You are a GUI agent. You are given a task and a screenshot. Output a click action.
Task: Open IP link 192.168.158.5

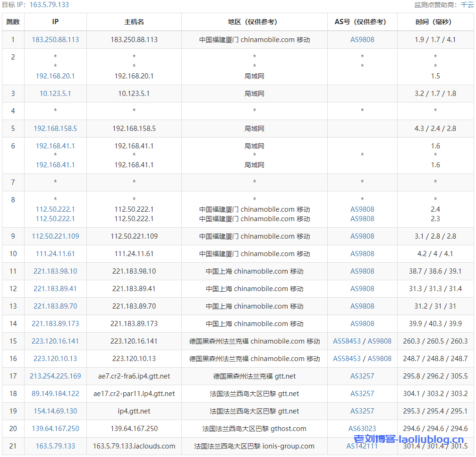click(x=55, y=129)
